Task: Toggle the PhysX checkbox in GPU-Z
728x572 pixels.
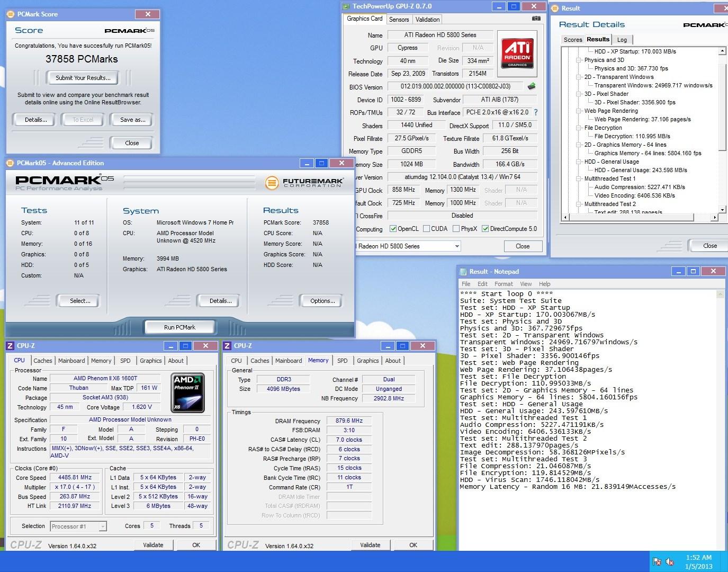Action: click(x=456, y=229)
